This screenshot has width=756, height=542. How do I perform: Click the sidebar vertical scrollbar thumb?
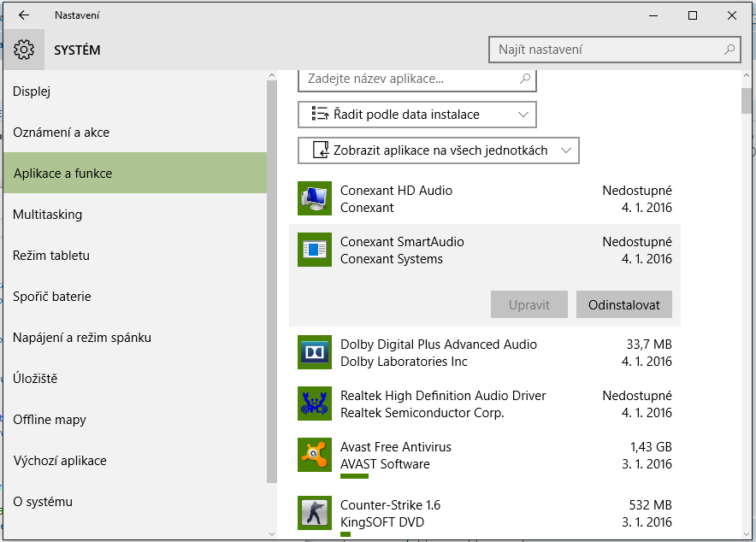point(272,281)
